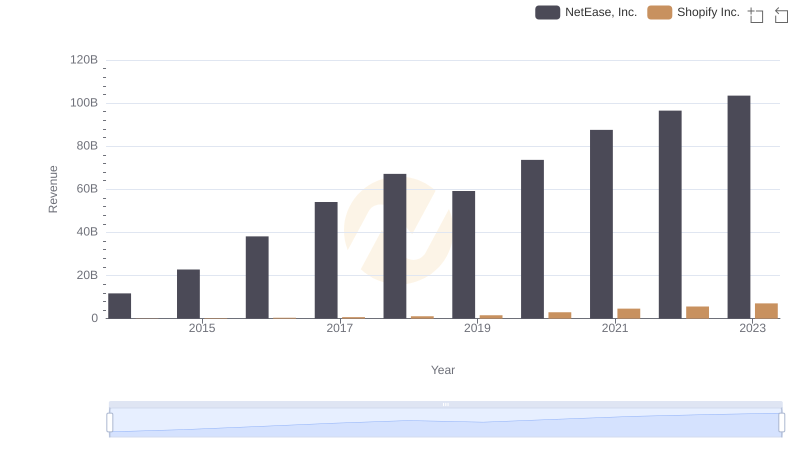800x461 pixels.
Task: Select the 2016 NetEase revenue bar
Action: [257, 277]
